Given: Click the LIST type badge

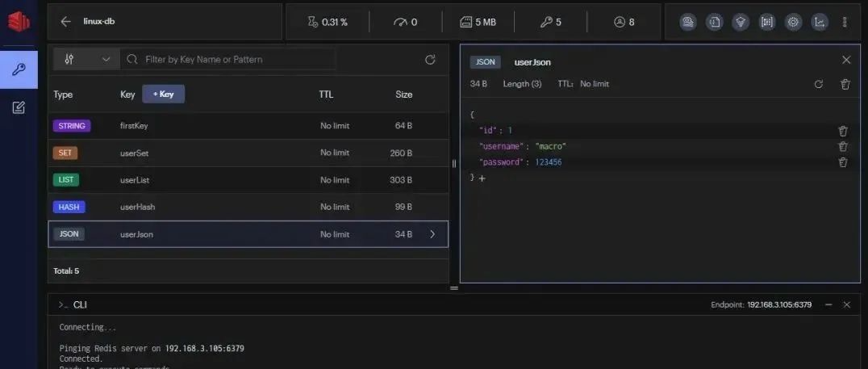Looking at the screenshot, I should coord(66,179).
